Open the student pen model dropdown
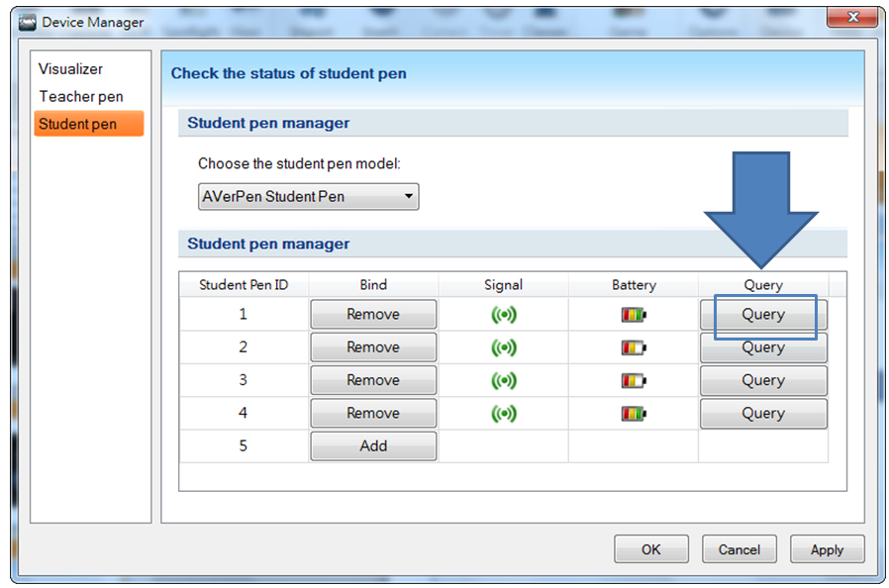The width and height of the screenshot is (889, 588). pyautogui.click(x=308, y=196)
